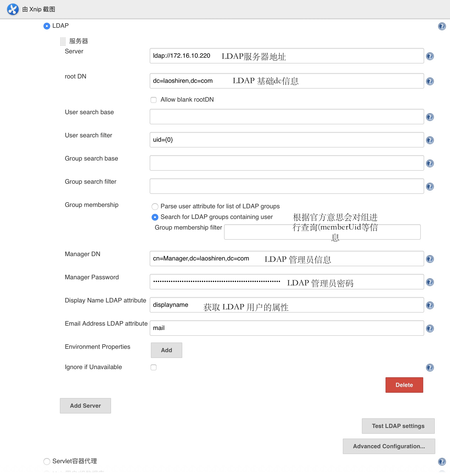This screenshot has width=450, height=476.
Task: Click the 由 Xnip 截图 title text
Action: pos(39,9)
